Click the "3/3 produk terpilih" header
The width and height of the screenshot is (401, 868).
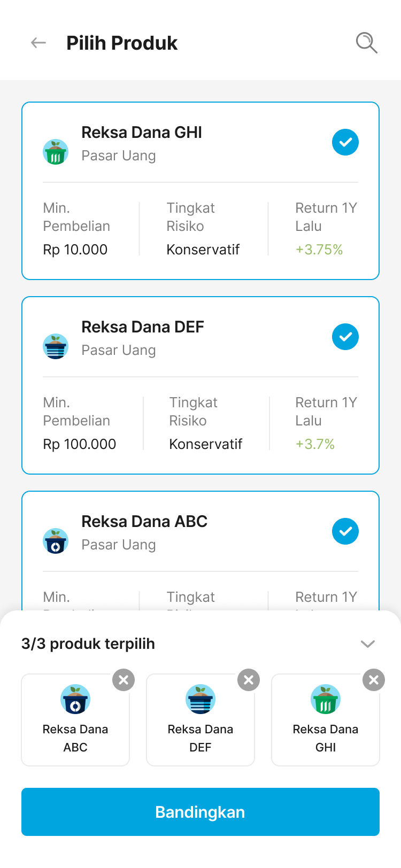coord(88,644)
